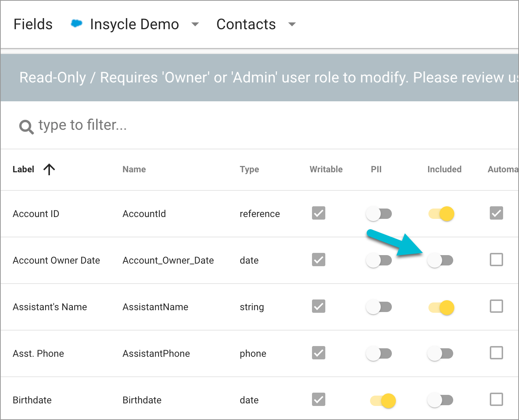Sort by the PII column header
The image size is (519, 420).
pos(376,169)
